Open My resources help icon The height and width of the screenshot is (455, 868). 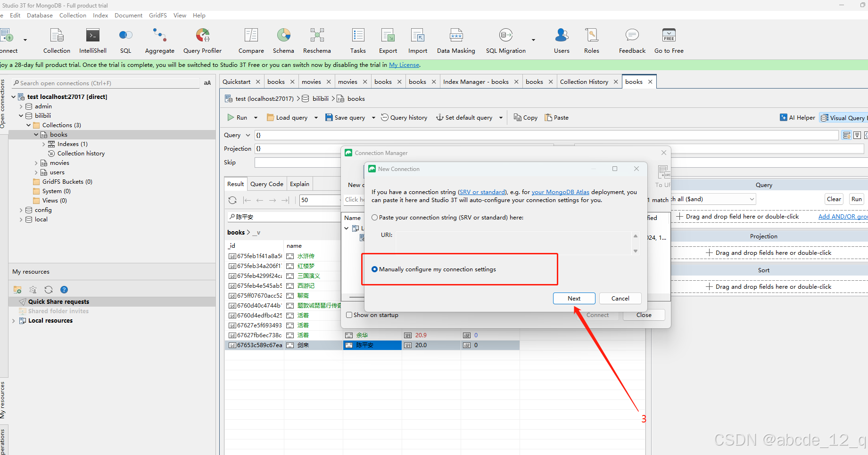pyautogui.click(x=64, y=290)
